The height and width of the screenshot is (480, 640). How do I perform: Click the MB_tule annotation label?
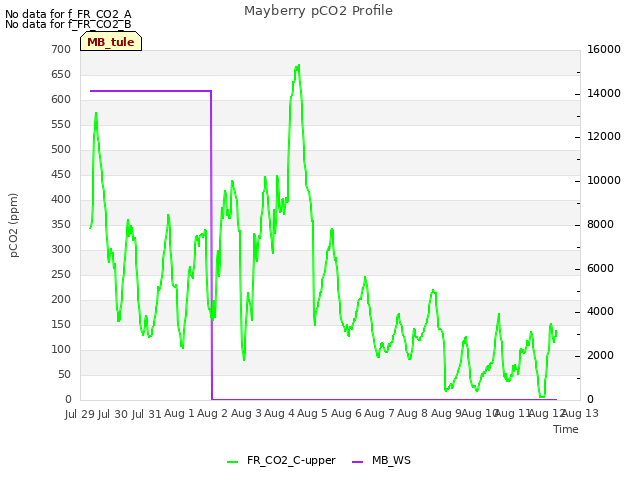point(111,42)
